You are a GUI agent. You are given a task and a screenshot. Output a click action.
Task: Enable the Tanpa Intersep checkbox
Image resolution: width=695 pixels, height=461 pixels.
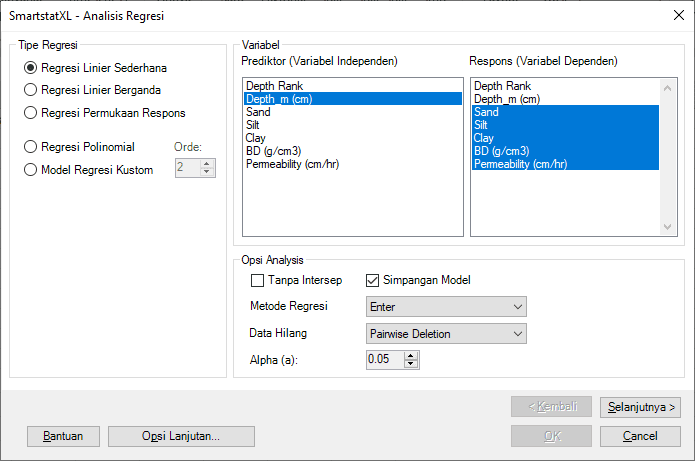(257, 280)
